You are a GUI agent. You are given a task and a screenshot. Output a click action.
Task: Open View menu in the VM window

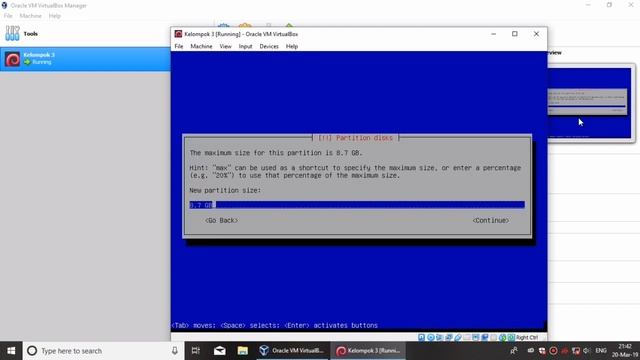point(225,46)
